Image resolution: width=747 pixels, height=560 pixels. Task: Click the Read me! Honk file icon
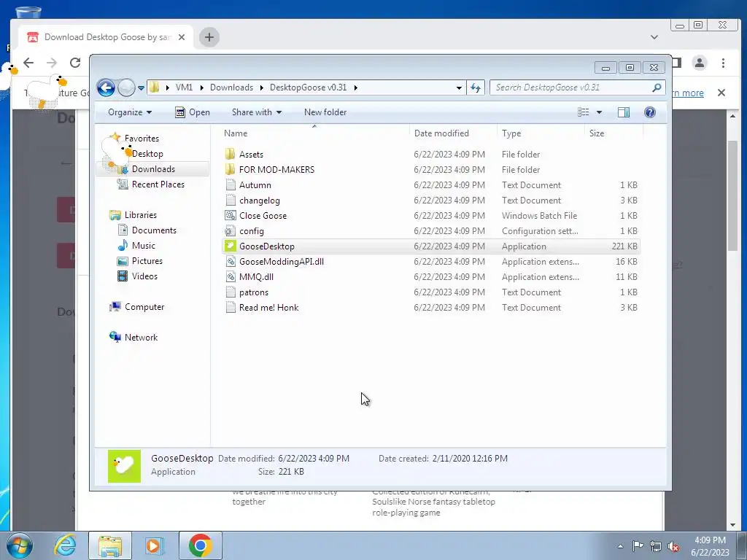tap(231, 307)
